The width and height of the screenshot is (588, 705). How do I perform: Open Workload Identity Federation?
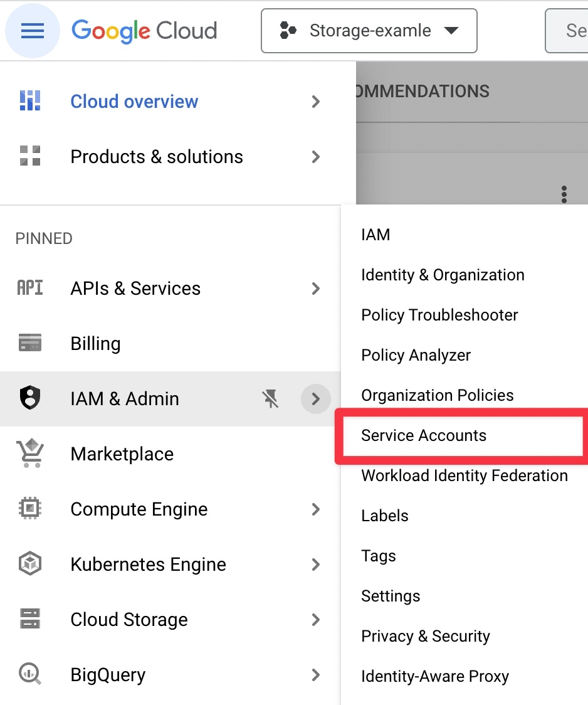465,475
